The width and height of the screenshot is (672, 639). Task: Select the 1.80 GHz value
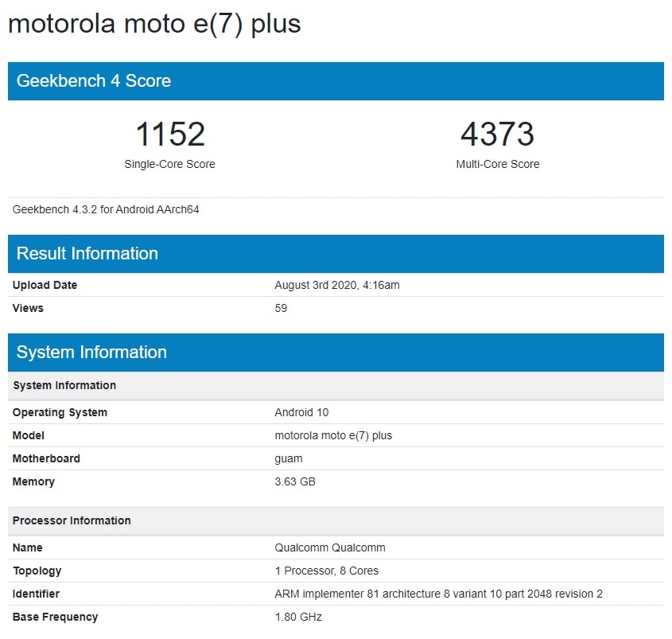[298, 618]
